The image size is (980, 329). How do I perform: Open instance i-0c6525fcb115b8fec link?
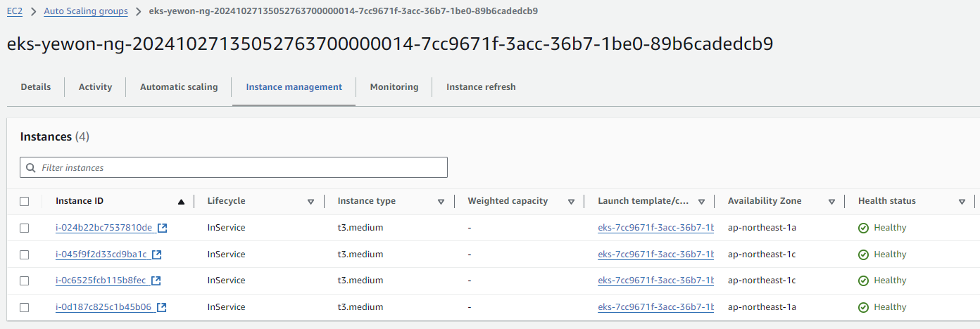(101, 280)
